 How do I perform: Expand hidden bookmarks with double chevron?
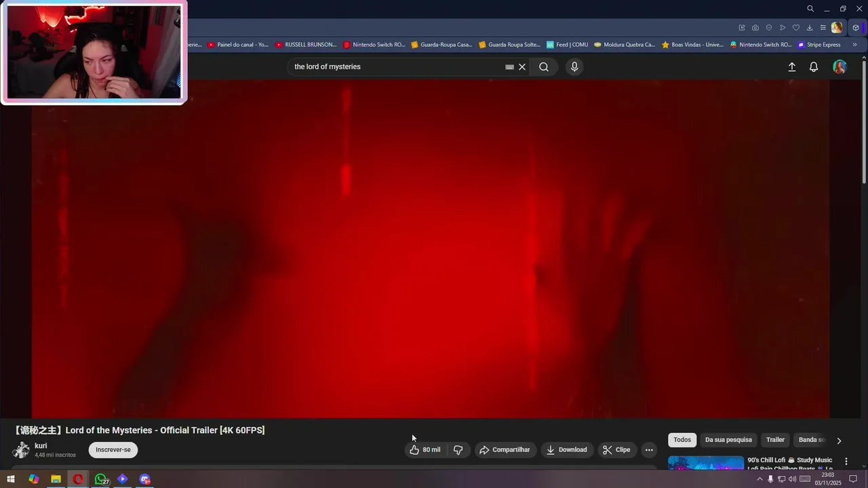pyautogui.click(x=854, y=45)
